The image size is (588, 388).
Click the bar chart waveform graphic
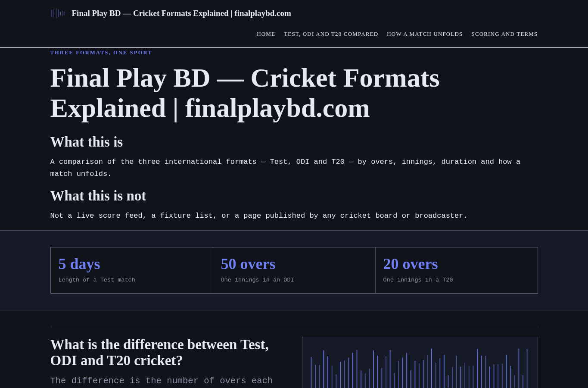(420, 363)
